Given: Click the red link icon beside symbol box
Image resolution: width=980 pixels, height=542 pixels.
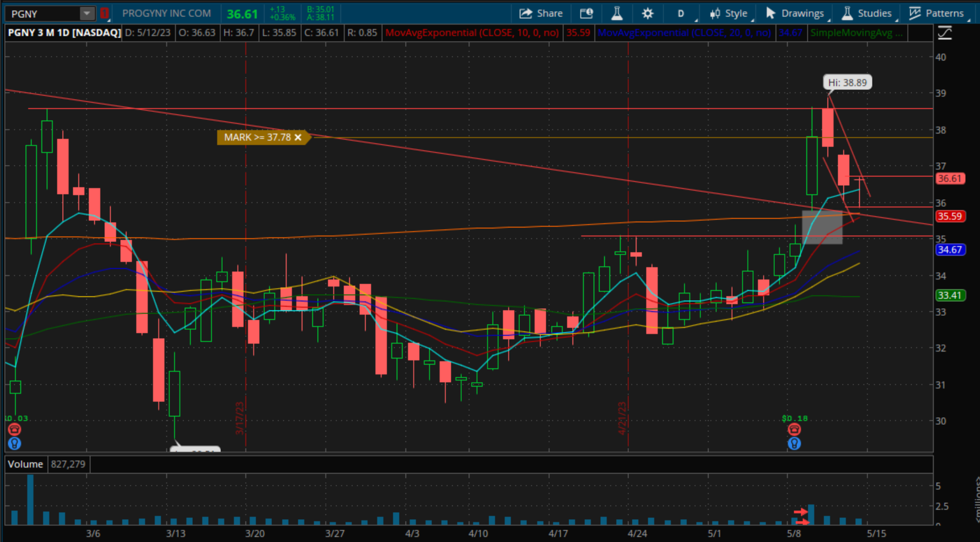Looking at the screenshot, I should point(104,13).
